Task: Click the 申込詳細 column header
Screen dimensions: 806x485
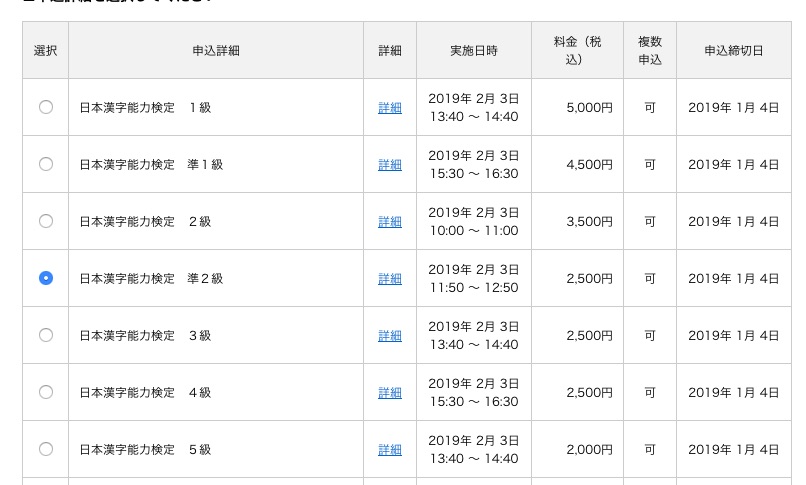Action: pyautogui.click(x=216, y=50)
